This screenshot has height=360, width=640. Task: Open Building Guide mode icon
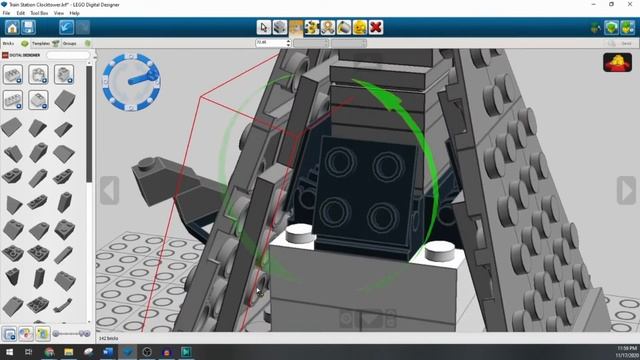[x=627, y=28]
